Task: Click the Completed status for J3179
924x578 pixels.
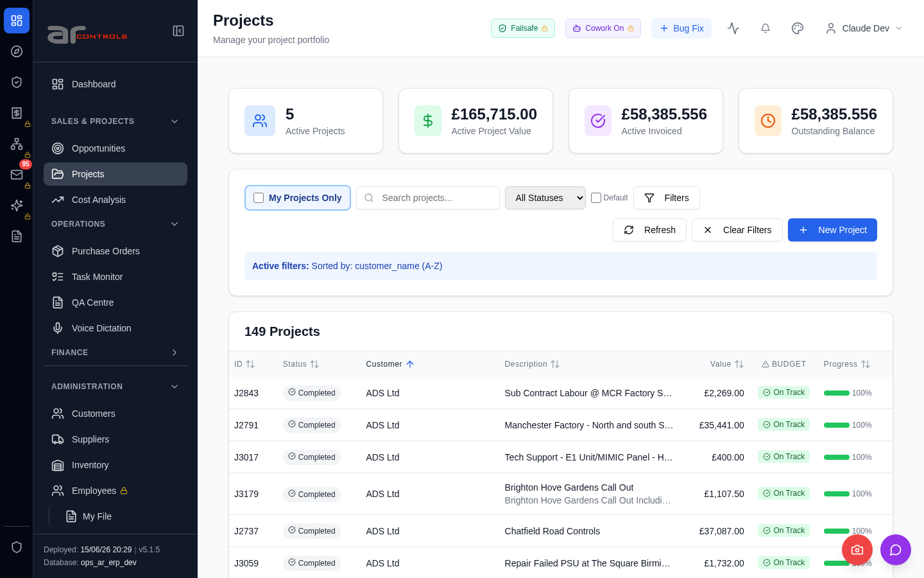Action: click(312, 495)
